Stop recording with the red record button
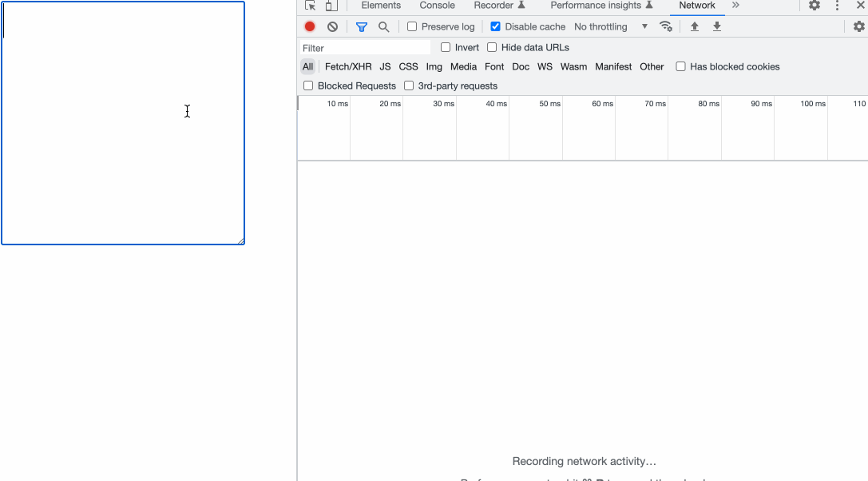The height and width of the screenshot is (481, 868). (310, 26)
